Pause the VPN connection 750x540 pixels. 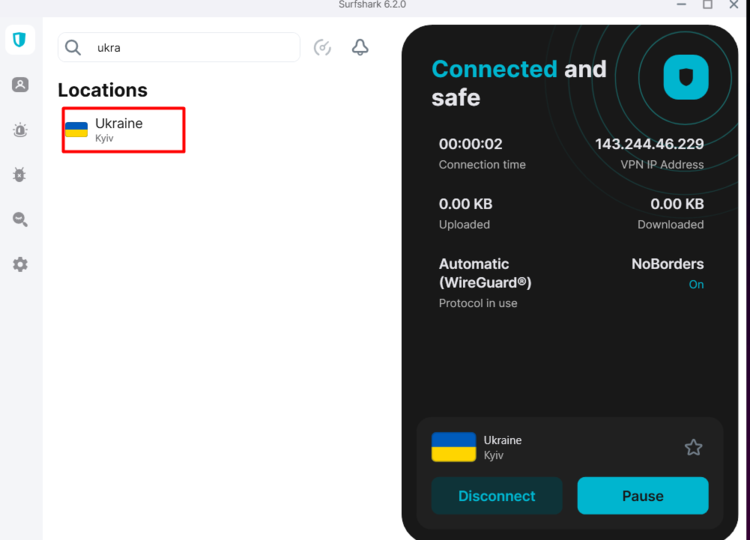tap(642, 496)
